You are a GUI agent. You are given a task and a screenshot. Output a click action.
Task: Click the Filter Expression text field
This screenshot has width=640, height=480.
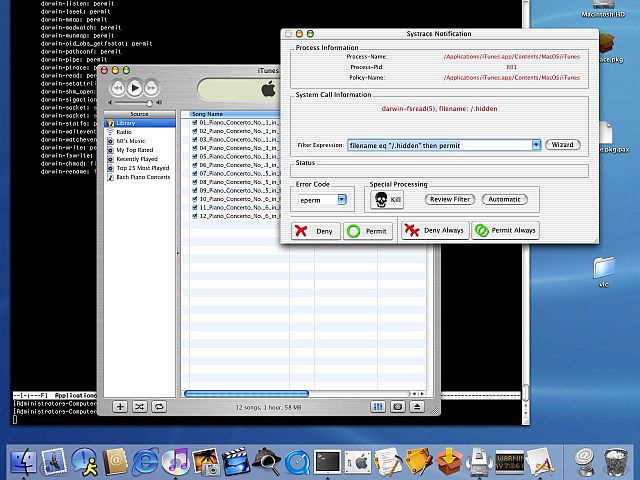coord(438,145)
